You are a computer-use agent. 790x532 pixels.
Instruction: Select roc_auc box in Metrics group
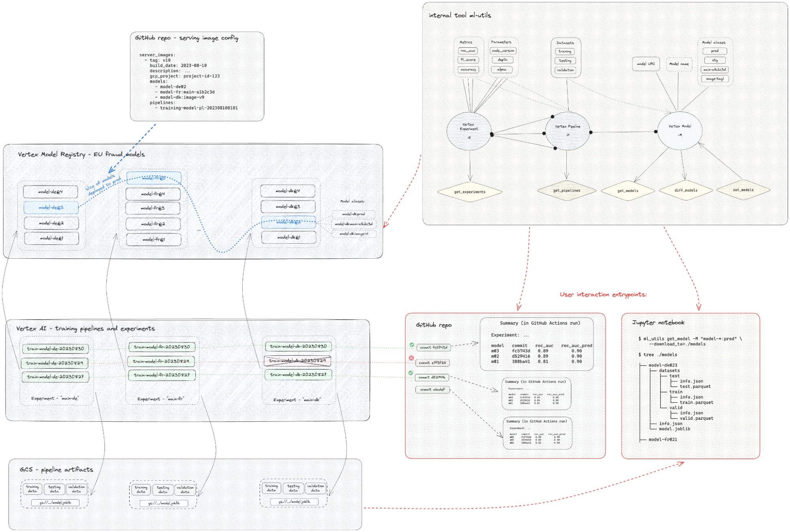point(468,51)
